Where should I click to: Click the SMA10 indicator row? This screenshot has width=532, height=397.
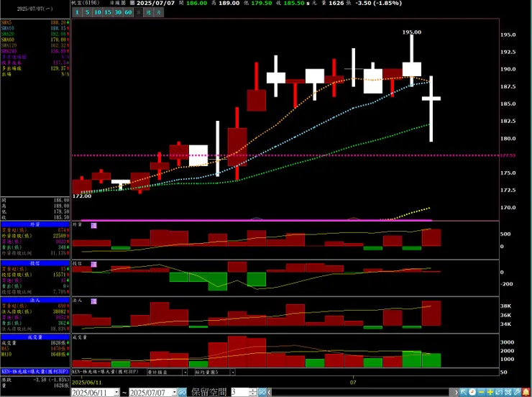[35, 28]
